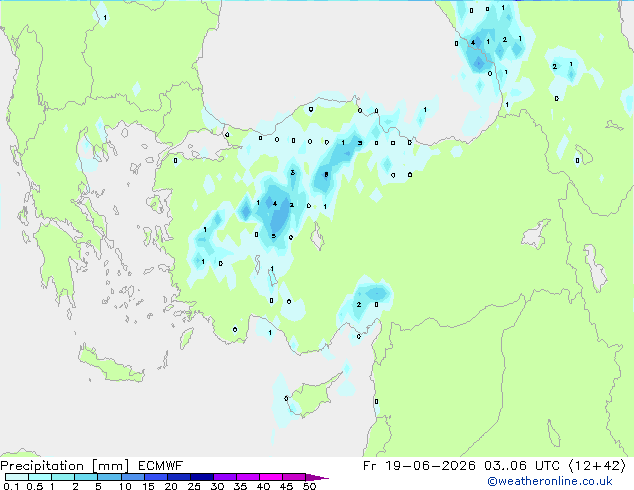Click the '45' legend scale number

(286, 486)
